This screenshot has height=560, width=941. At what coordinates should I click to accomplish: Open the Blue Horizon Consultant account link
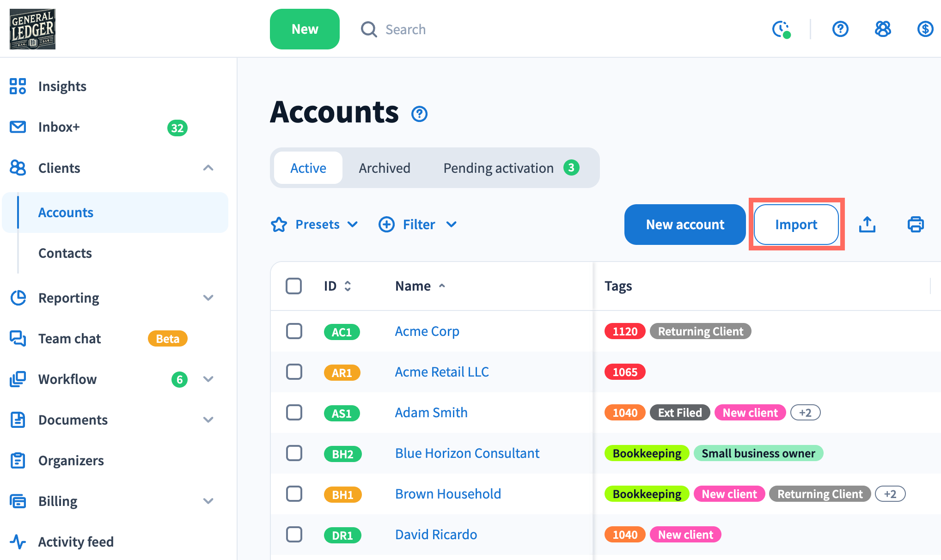tap(467, 453)
